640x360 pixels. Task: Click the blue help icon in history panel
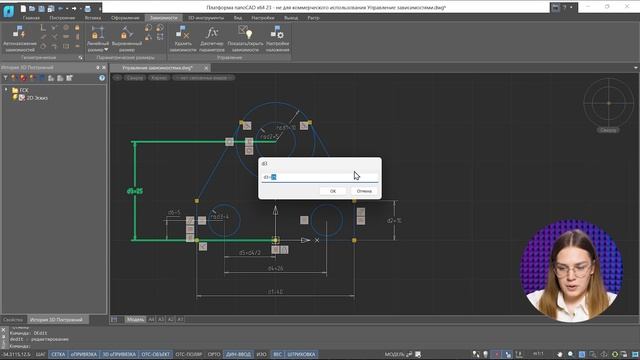(x=102, y=78)
